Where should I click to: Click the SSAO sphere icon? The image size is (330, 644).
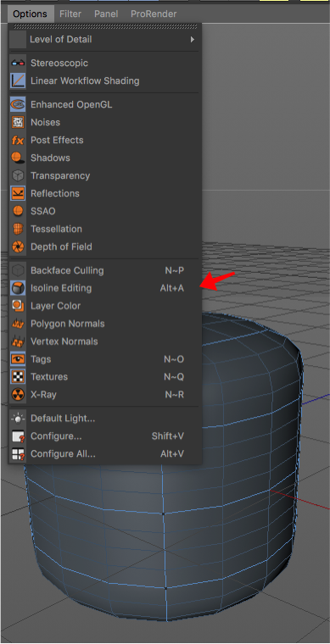coord(18,211)
